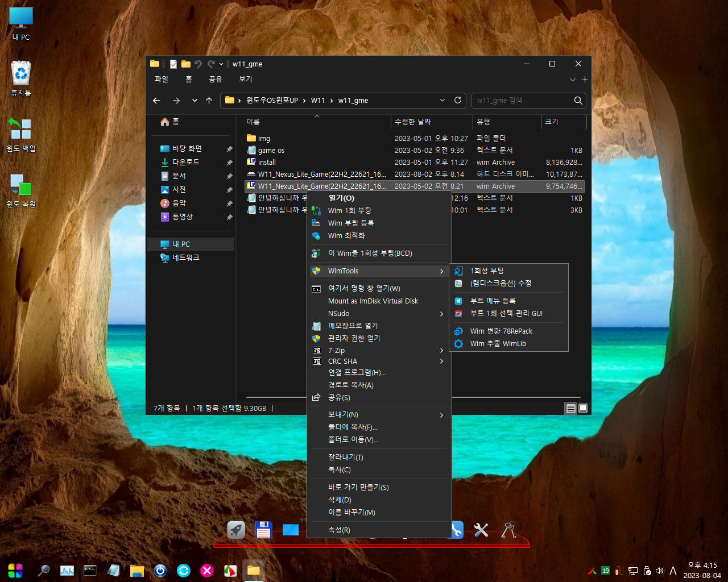Image resolution: width=728 pixels, height=582 pixels.
Task: Choose Wim 1회 부팅 in context menu
Action: (x=379, y=211)
